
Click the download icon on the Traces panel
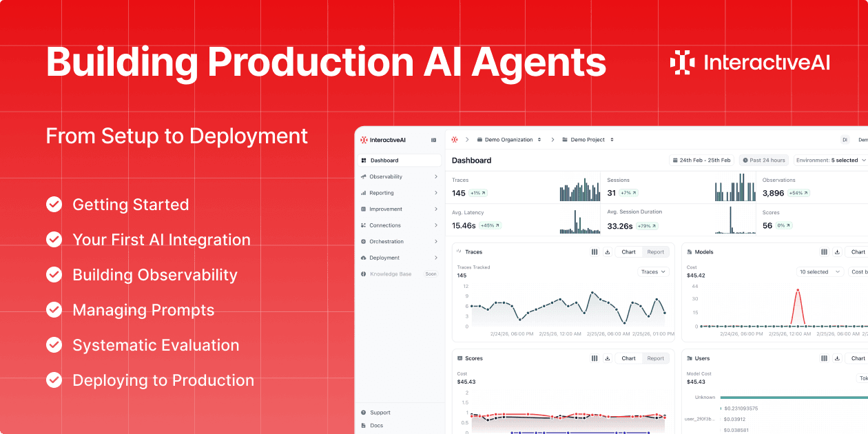pyautogui.click(x=608, y=251)
